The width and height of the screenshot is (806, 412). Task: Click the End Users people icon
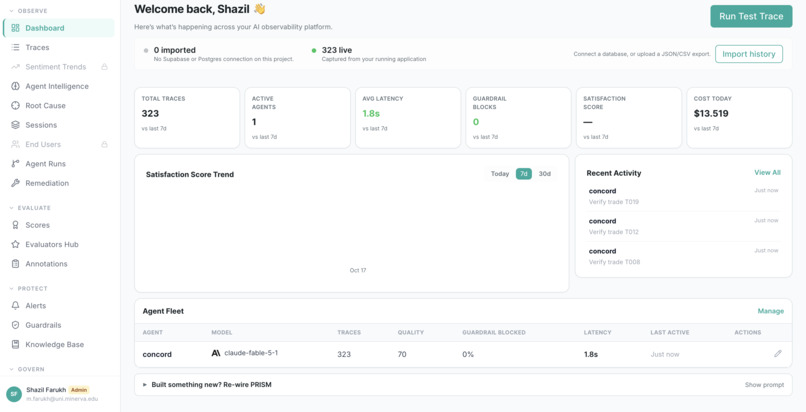tap(15, 144)
